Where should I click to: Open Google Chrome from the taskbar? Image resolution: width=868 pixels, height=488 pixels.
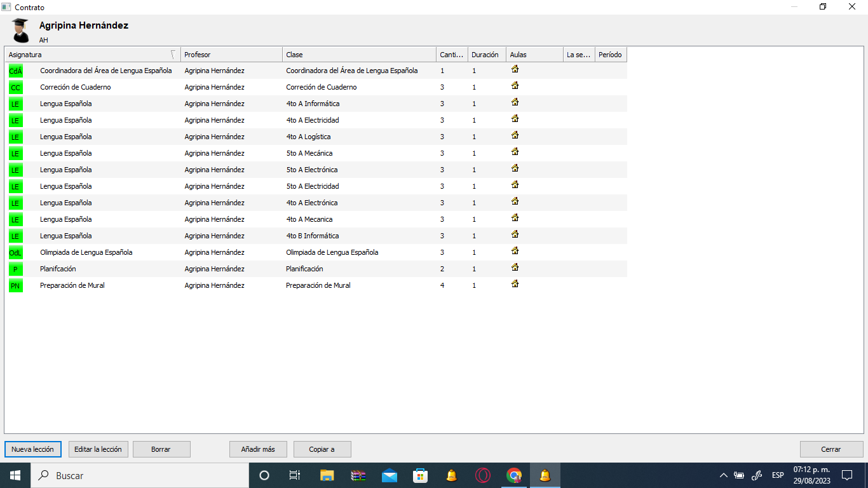[x=514, y=475]
